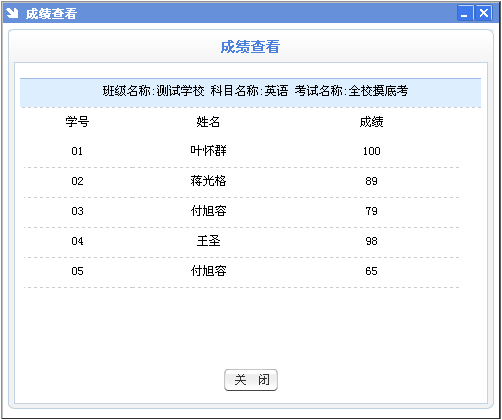The height and width of the screenshot is (420, 502).
Task: Click the score 65
Action: click(x=371, y=271)
